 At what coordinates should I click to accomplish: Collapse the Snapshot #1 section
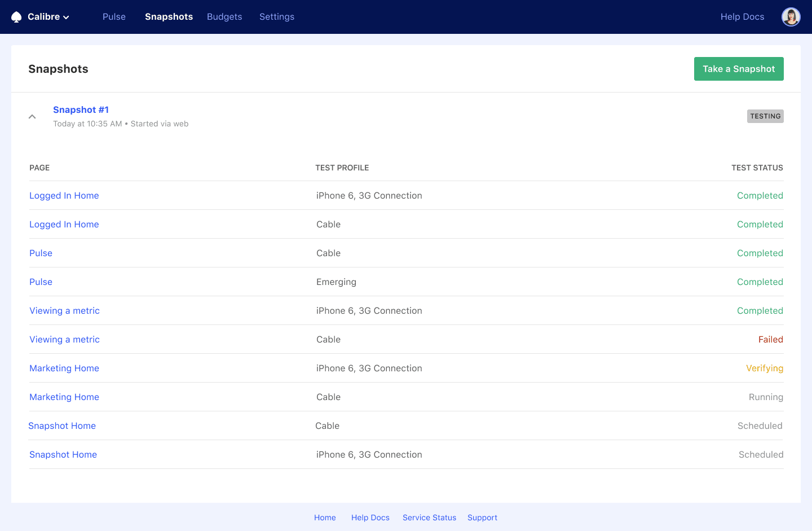[x=32, y=116]
